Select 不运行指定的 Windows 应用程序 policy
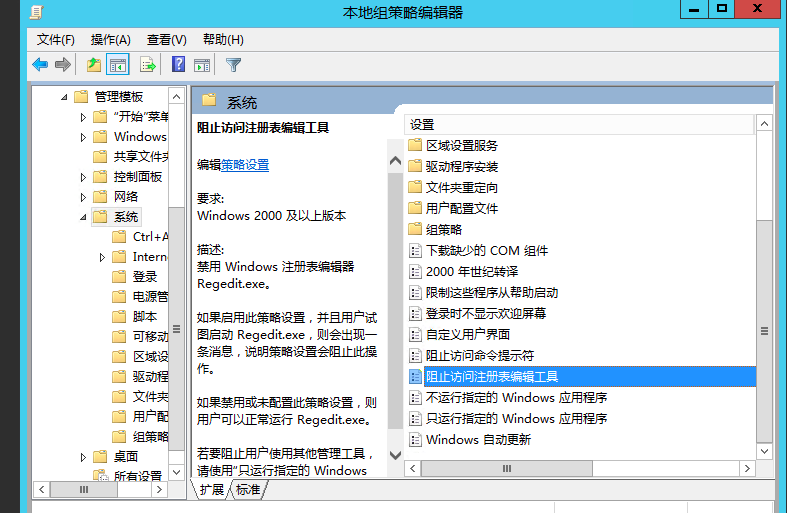 coord(516,398)
